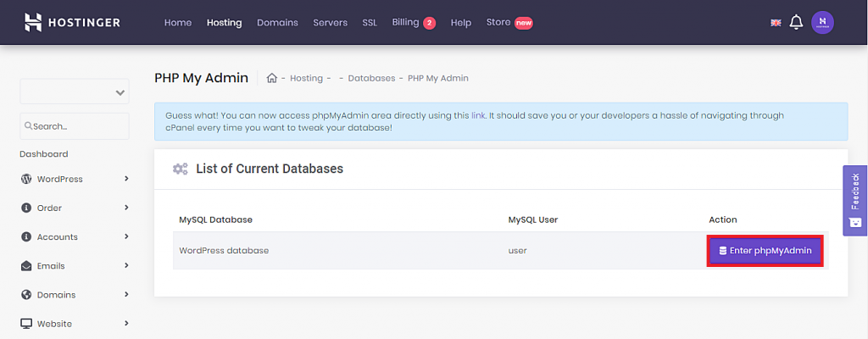Viewport: 868px width, 339px height.
Task: Open Hosting in top navigation
Action: point(224,23)
